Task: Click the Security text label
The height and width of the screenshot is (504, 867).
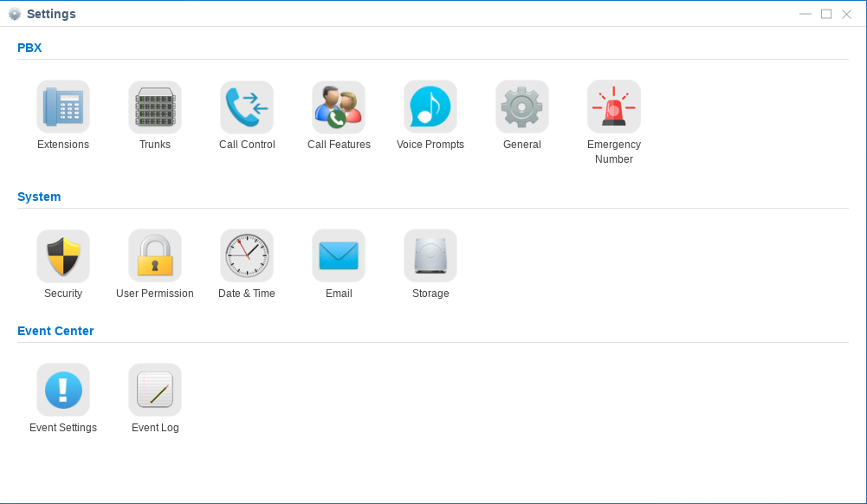Action: point(63,294)
